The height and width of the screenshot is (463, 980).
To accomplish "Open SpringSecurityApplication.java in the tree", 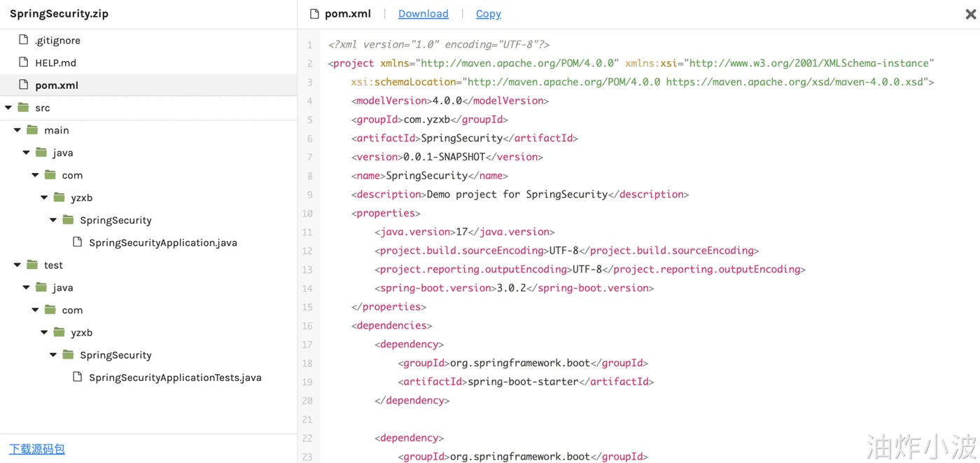I will (162, 242).
